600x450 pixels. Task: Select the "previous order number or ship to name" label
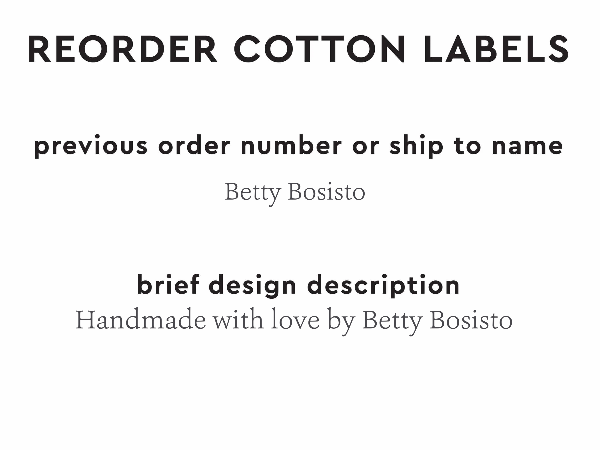(x=298, y=146)
